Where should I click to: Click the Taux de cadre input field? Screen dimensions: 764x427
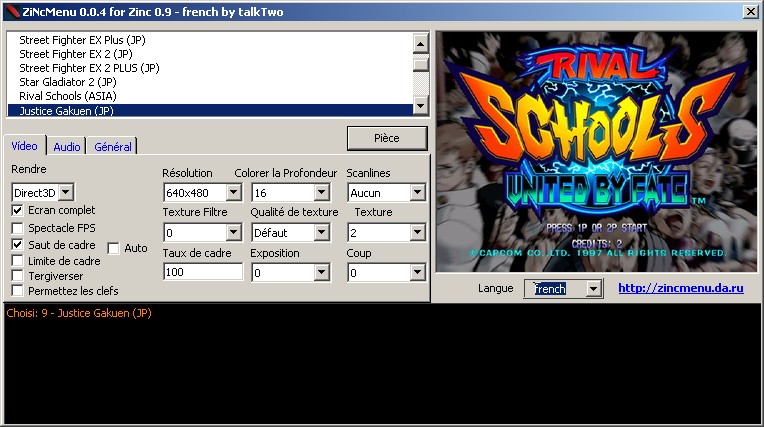203,272
